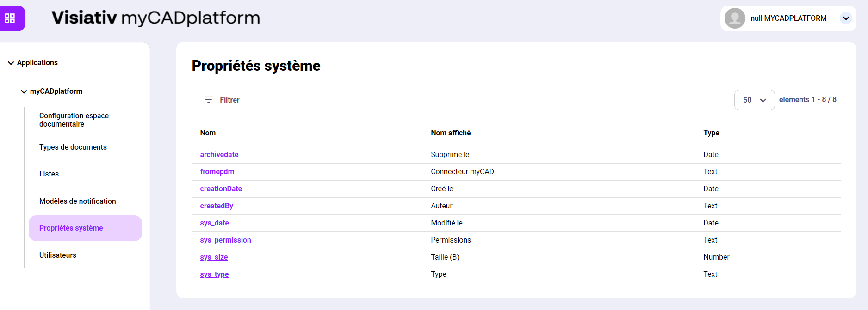Open the purple app grid menu icon
This screenshot has width=868, height=310.
coord(10,18)
